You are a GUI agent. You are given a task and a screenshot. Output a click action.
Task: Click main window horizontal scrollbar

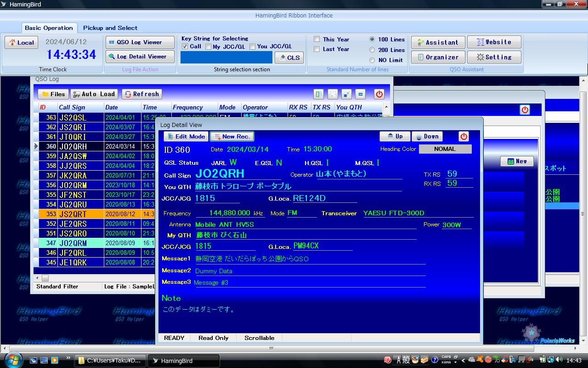(x=271, y=348)
